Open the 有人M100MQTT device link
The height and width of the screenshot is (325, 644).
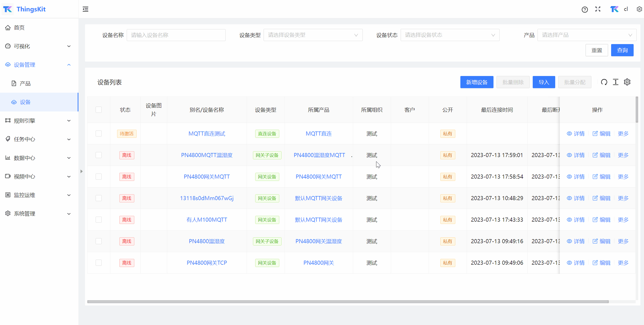(x=207, y=220)
